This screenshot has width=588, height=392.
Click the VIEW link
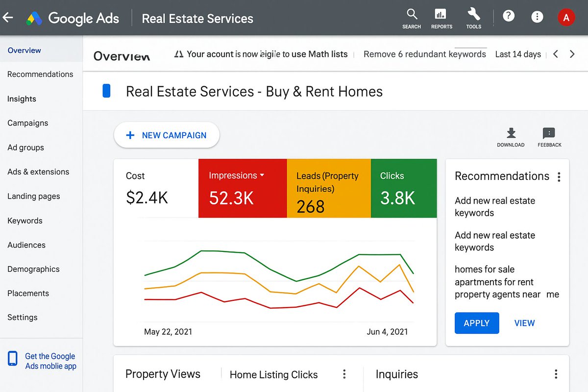(524, 323)
